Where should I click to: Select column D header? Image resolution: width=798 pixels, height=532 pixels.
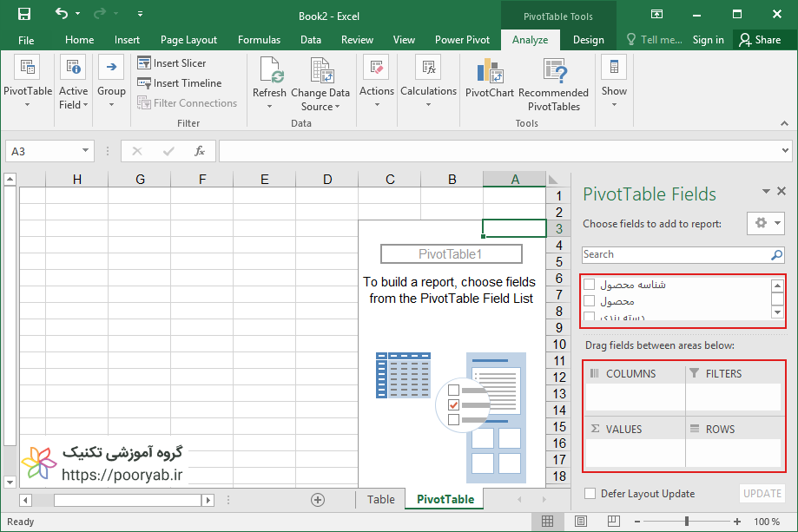[x=327, y=179]
